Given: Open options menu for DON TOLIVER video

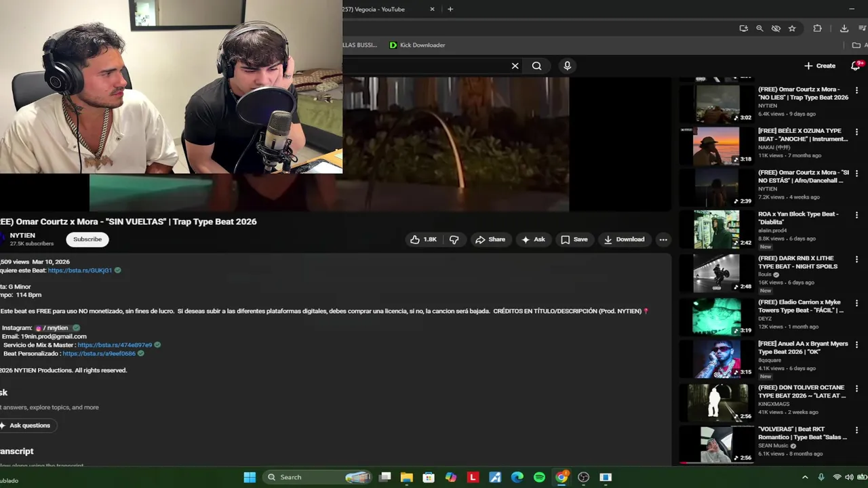Looking at the screenshot, I should pos(856,388).
